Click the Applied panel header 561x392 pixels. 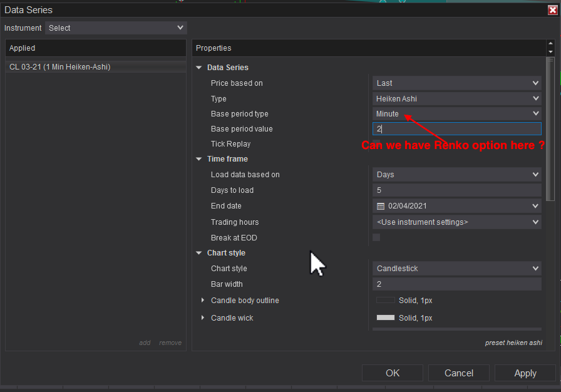pos(96,48)
